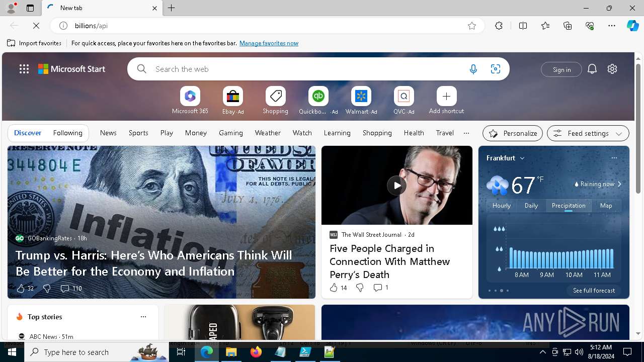View site information icon in address bar
644x362 pixels.
(63, 26)
